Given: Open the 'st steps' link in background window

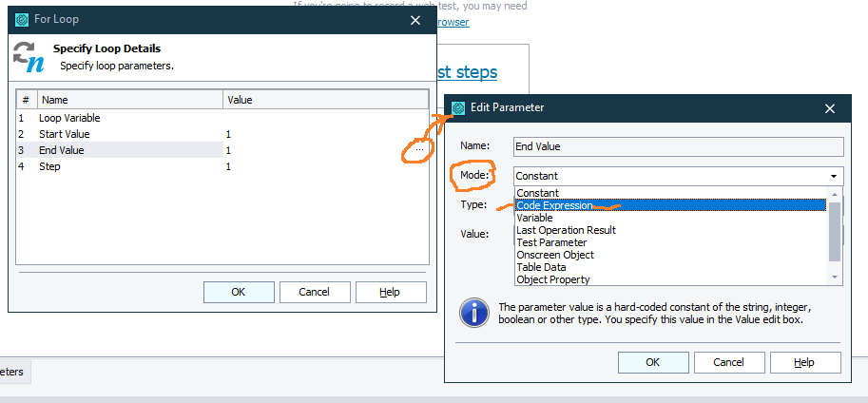Looking at the screenshot, I should coord(467,72).
